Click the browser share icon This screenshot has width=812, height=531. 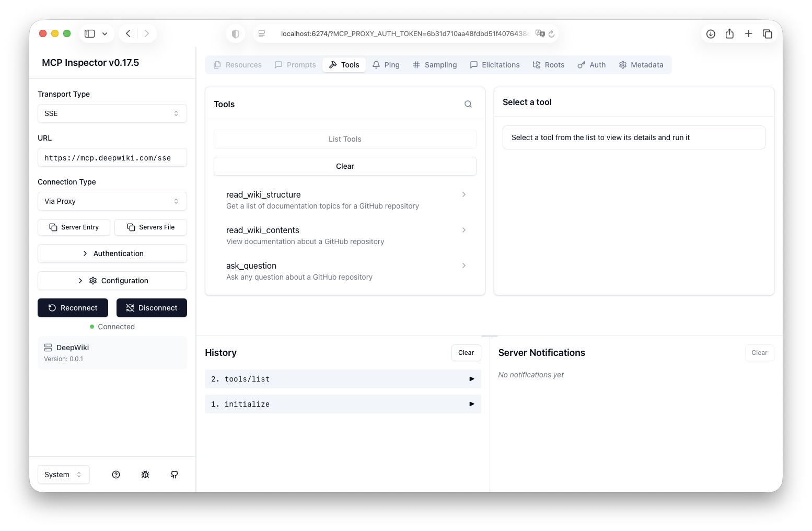click(729, 33)
